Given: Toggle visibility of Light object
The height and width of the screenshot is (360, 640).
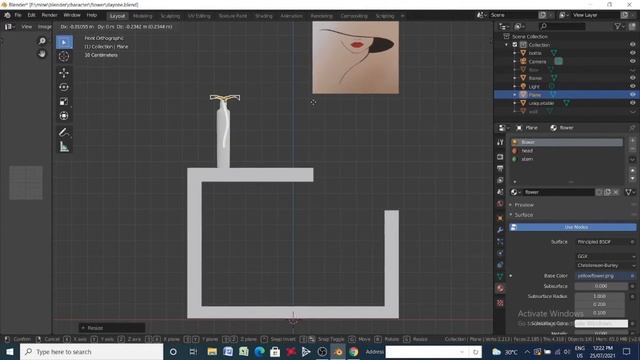Looking at the screenshot, I should pyautogui.click(x=632, y=87).
